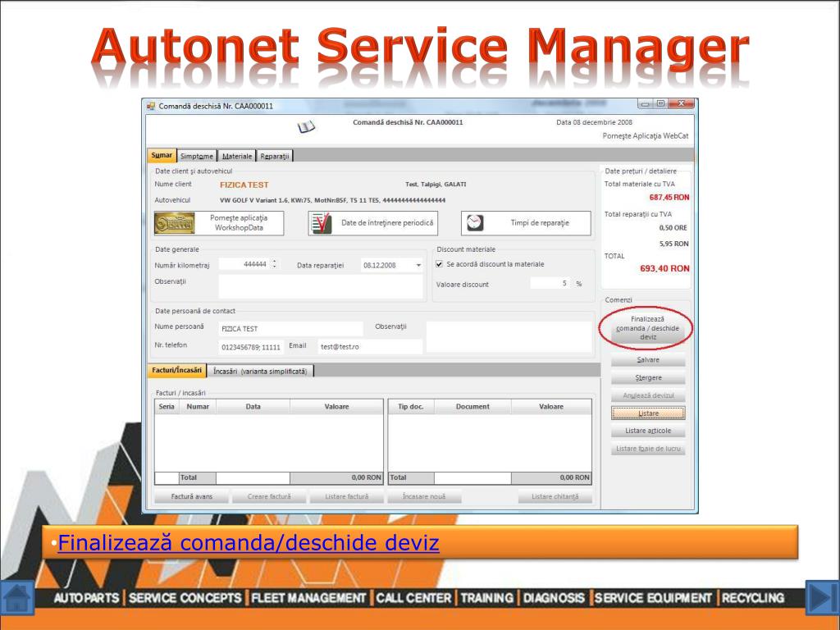Click Finalizează comanda / deschide deviz button
This screenshot has height=630, width=840.
tap(648, 328)
